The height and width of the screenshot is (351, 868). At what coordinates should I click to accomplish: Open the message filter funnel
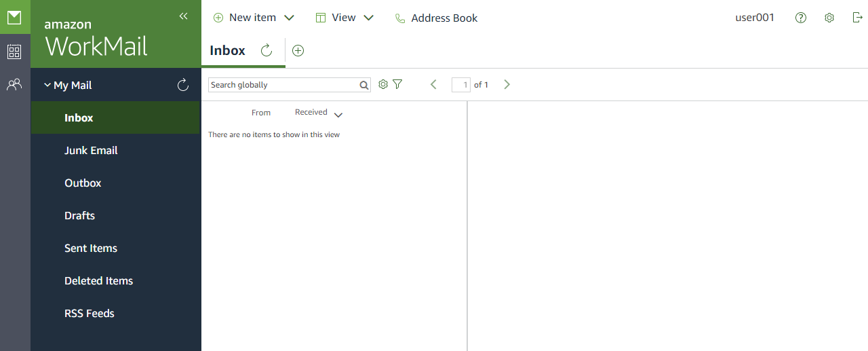(397, 84)
